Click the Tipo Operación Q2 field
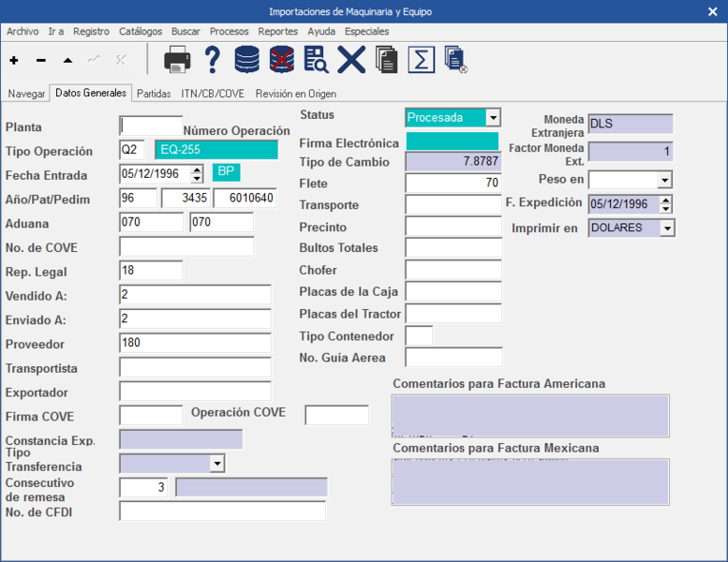The height and width of the screenshot is (562, 728). 132,150
